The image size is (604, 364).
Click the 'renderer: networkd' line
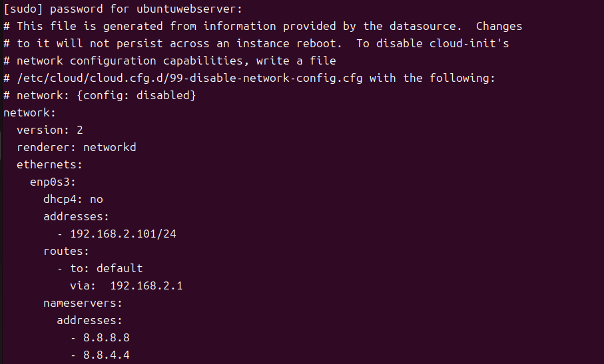click(x=77, y=147)
